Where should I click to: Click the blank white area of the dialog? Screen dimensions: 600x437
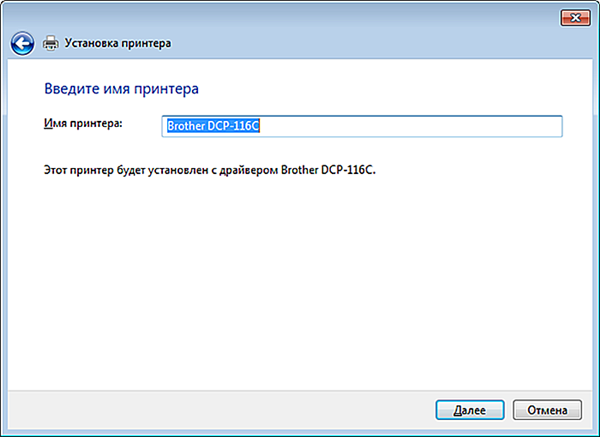tap(298, 283)
